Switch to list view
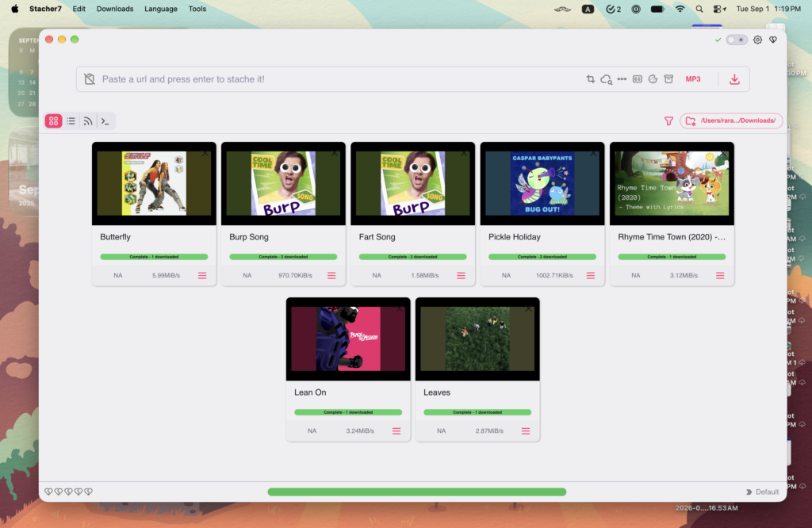Viewport: 812px width, 528px height. [x=71, y=121]
